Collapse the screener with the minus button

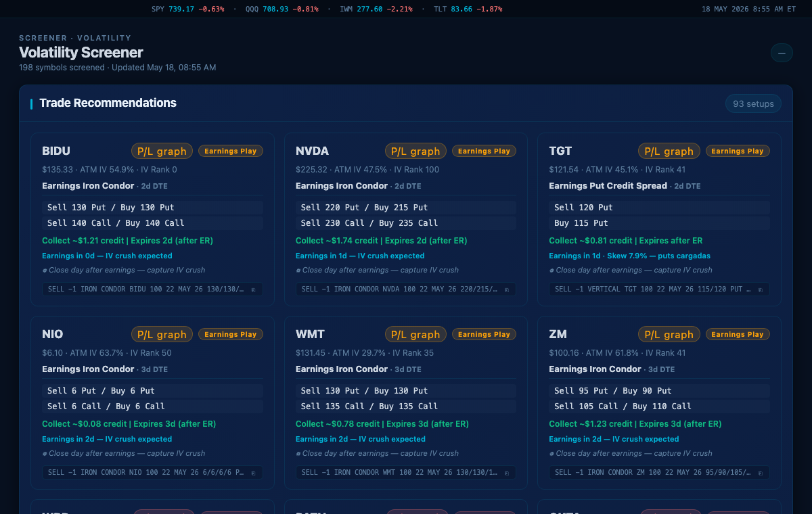(x=782, y=53)
